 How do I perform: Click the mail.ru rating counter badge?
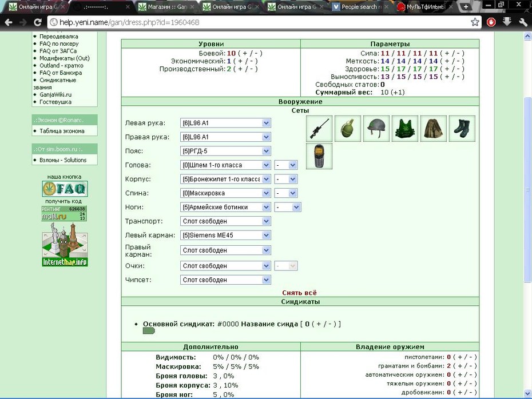click(x=64, y=213)
